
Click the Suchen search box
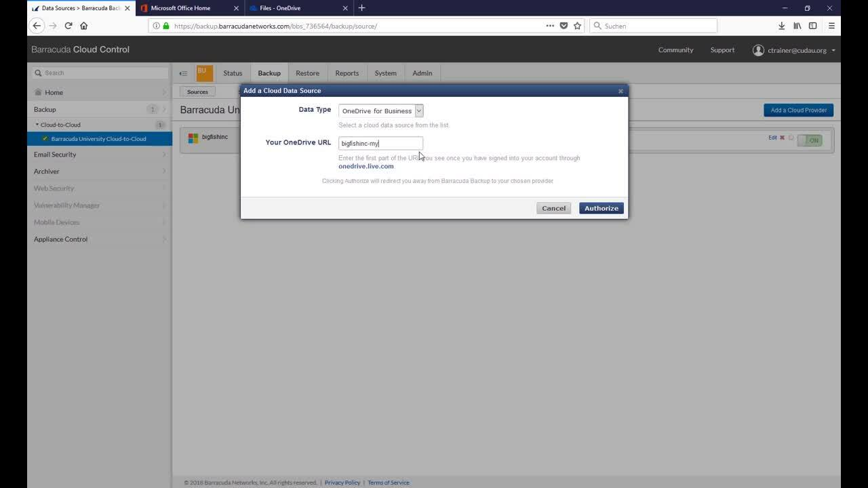[653, 26]
